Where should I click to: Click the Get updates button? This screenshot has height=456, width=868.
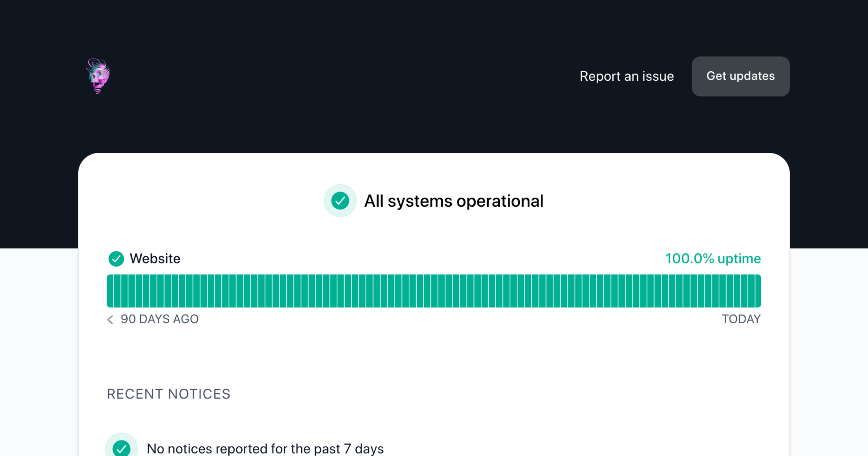(740, 76)
